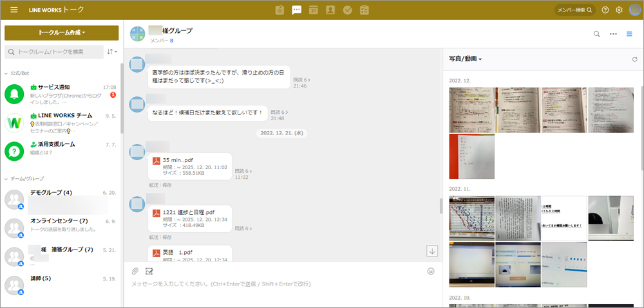Select the デモグループ chat room
Image resolution: width=644 pixels, height=308 pixels.
52,192
